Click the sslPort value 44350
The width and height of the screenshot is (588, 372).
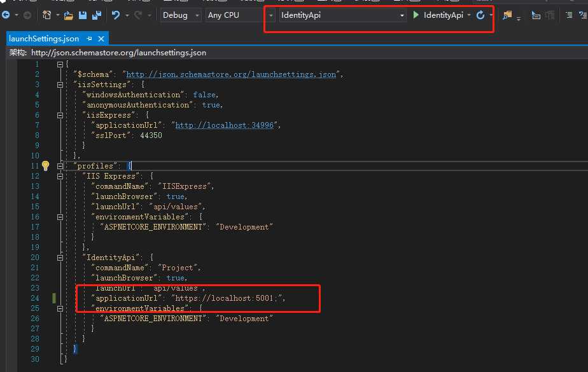[151, 135]
